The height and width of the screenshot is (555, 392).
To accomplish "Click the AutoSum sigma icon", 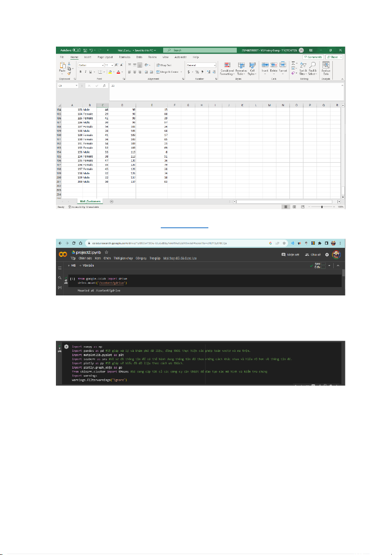I will point(293,64).
